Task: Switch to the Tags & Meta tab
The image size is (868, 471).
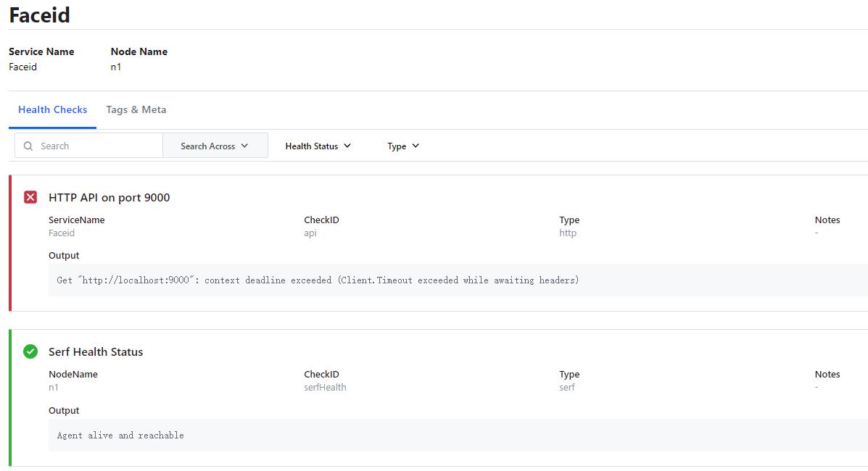Action: (136, 110)
